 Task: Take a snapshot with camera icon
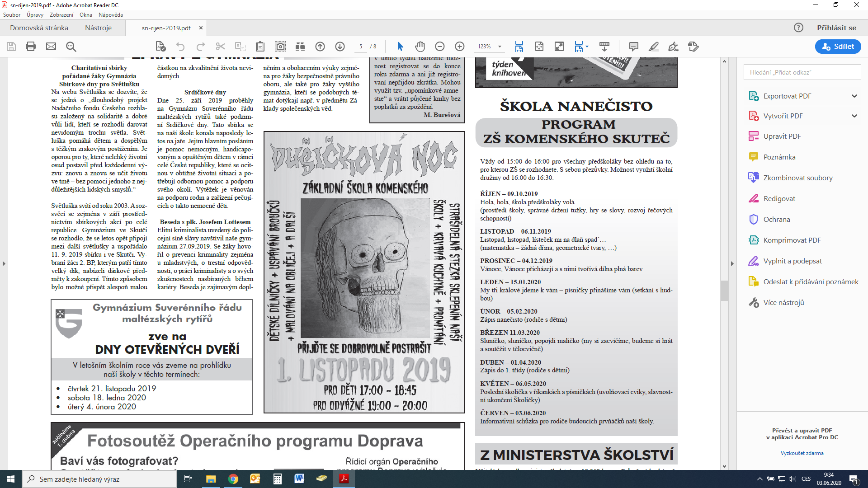pos(280,47)
